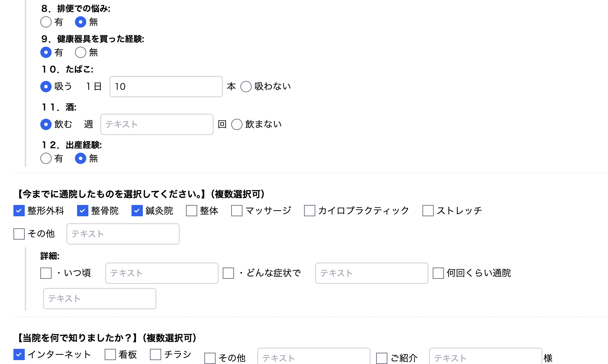Viewport: 608px width, 364px height.
Task: Uncheck the 鍼灸院 checkbox
Action: coord(136,211)
